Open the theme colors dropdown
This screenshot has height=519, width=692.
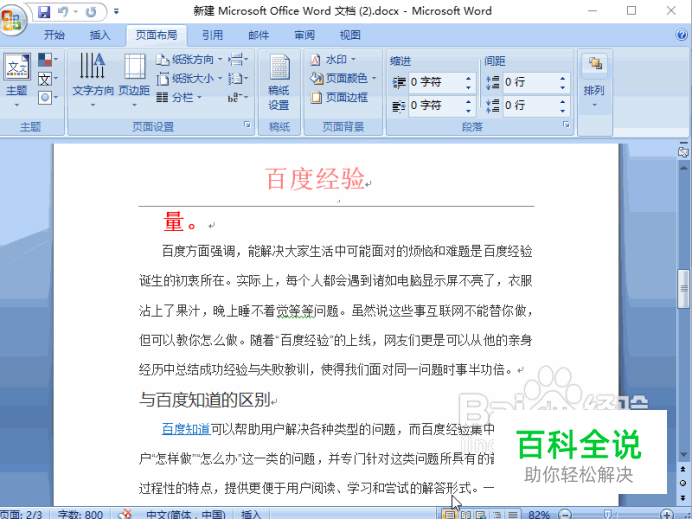click(x=48, y=60)
